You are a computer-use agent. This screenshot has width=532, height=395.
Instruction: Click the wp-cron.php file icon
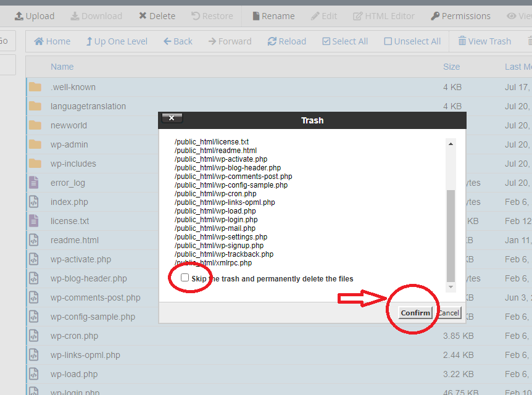34,336
